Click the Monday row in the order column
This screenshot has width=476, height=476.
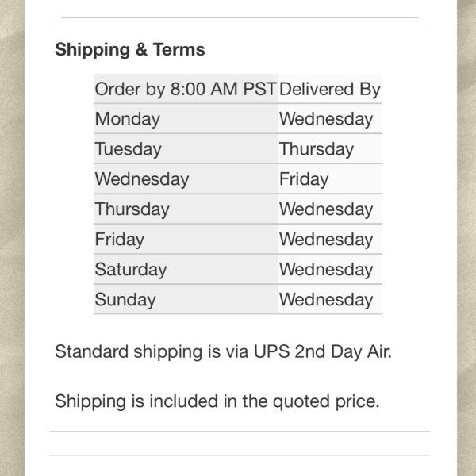click(x=186, y=119)
